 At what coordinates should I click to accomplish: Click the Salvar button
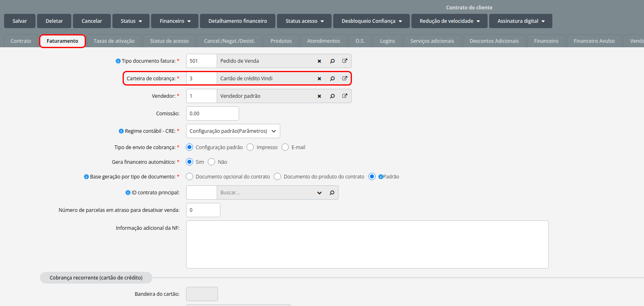pos(20,21)
